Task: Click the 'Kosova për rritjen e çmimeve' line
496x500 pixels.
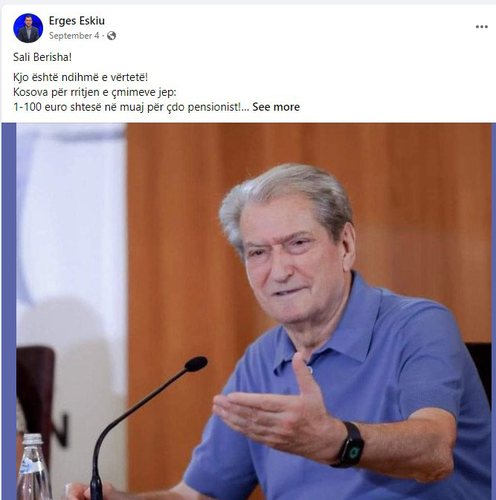Action: click(x=94, y=92)
